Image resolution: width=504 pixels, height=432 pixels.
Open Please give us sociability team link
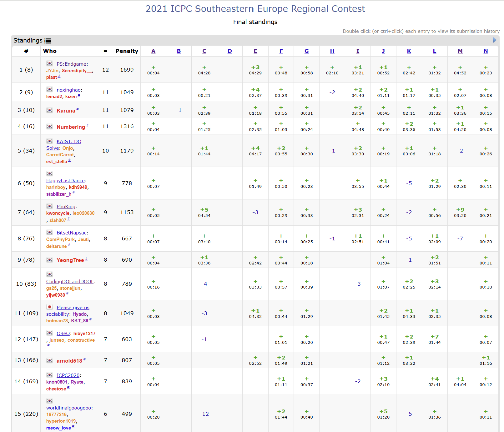pyautogui.click(x=68, y=311)
